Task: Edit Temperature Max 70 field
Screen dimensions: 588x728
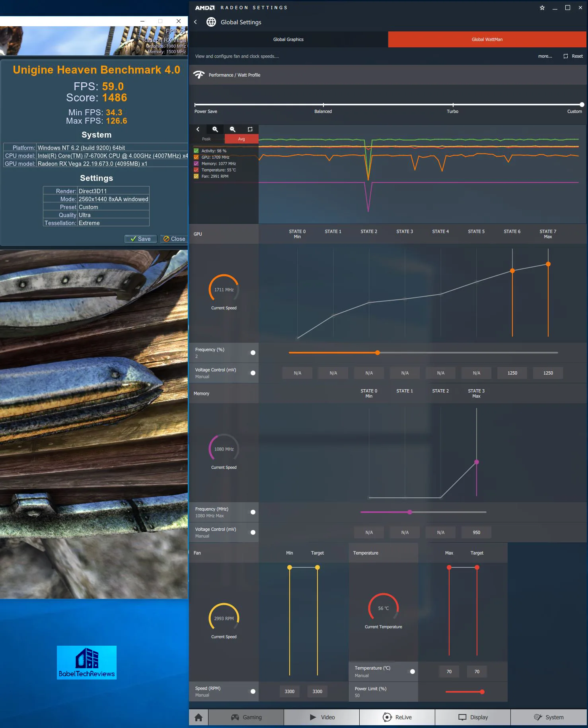Action: 449,672
